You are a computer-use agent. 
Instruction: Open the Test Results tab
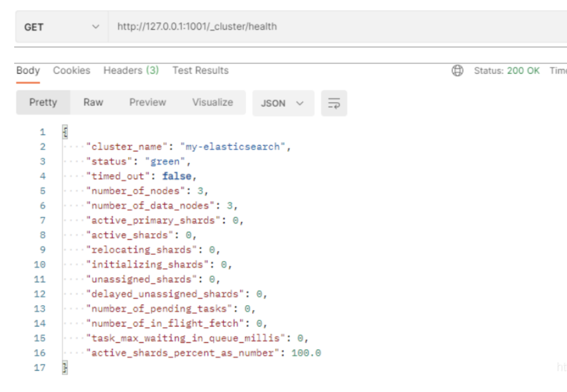(x=200, y=70)
